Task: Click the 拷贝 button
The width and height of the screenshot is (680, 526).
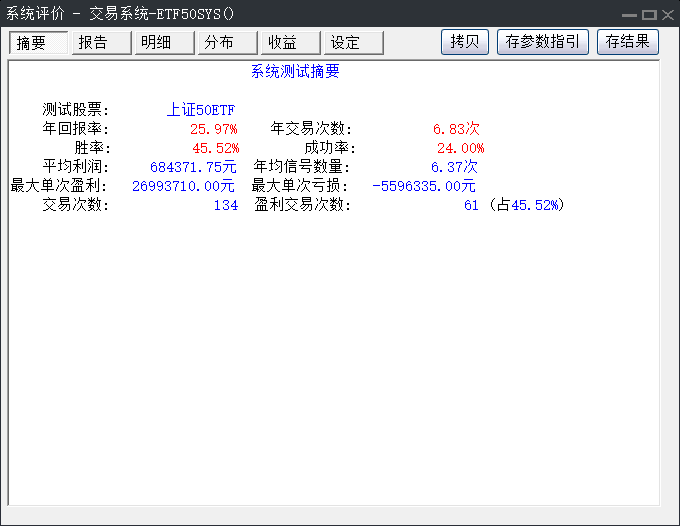Action: tap(465, 42)
